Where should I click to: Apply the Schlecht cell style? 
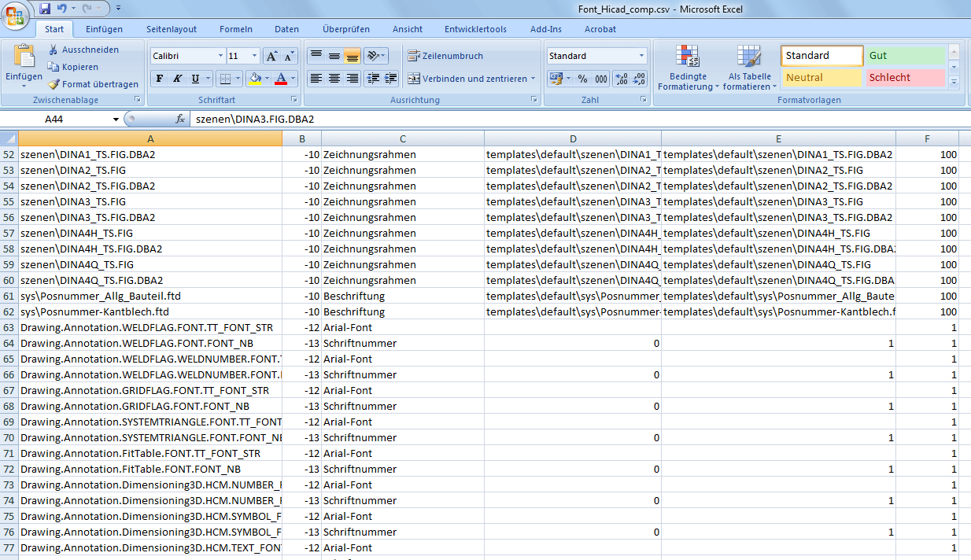905,78
